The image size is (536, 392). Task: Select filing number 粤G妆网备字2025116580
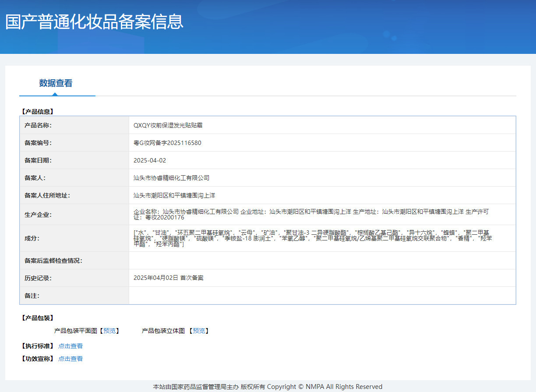click(x=167, y=143)
